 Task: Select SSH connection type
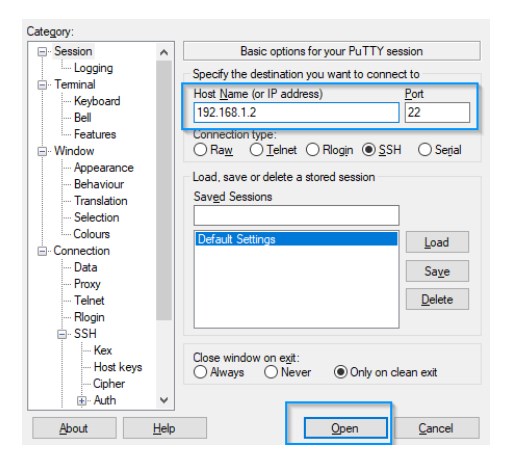click(x=369, y=150)
